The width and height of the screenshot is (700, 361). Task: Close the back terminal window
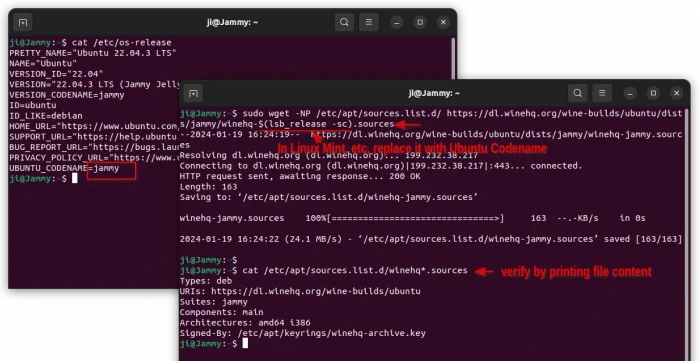(x=443, y=22)
